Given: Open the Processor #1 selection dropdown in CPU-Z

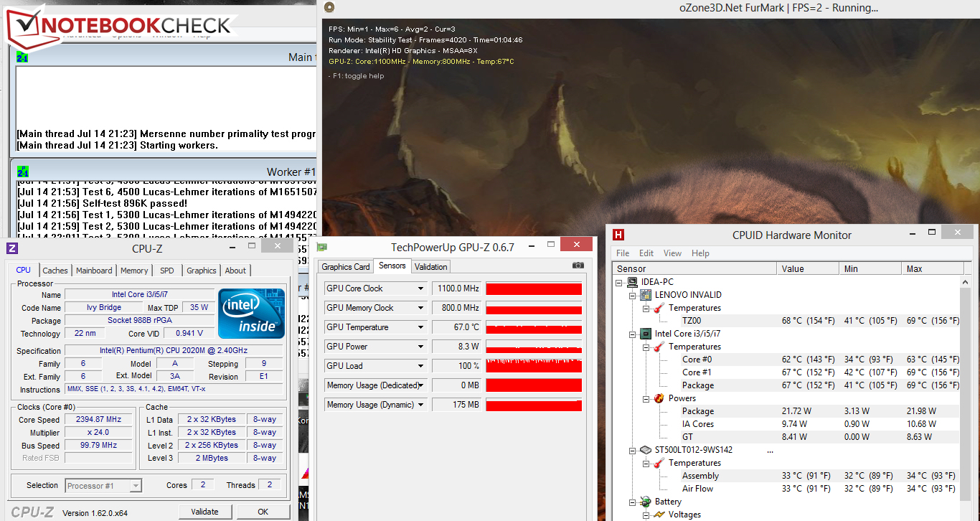Looking at the screenshot, I should point(136,486).
